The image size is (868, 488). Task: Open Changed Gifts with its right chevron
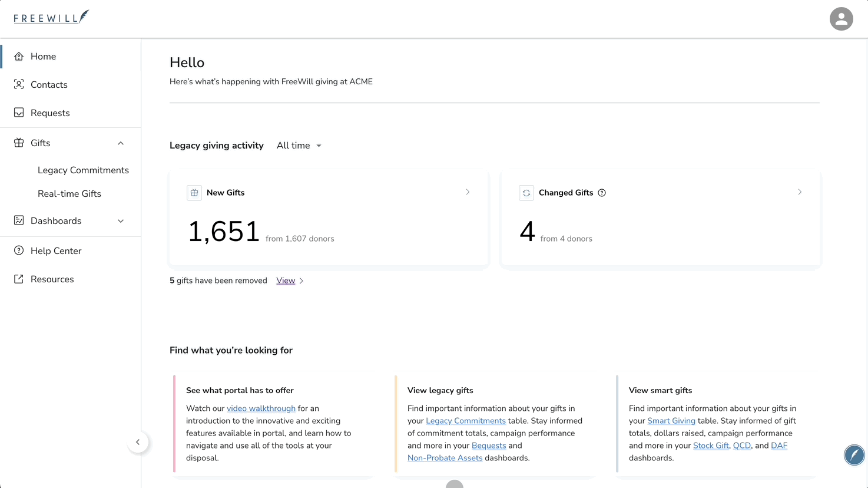800,192
